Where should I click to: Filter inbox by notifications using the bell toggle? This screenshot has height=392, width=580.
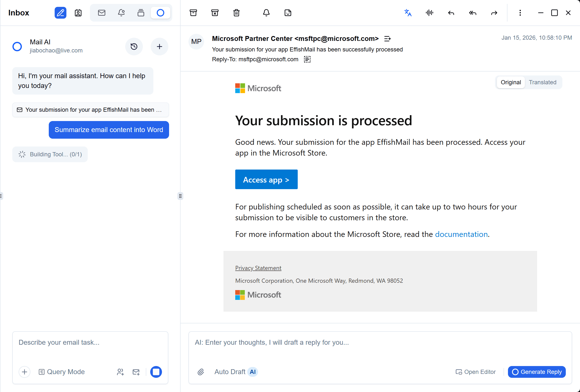121,13
